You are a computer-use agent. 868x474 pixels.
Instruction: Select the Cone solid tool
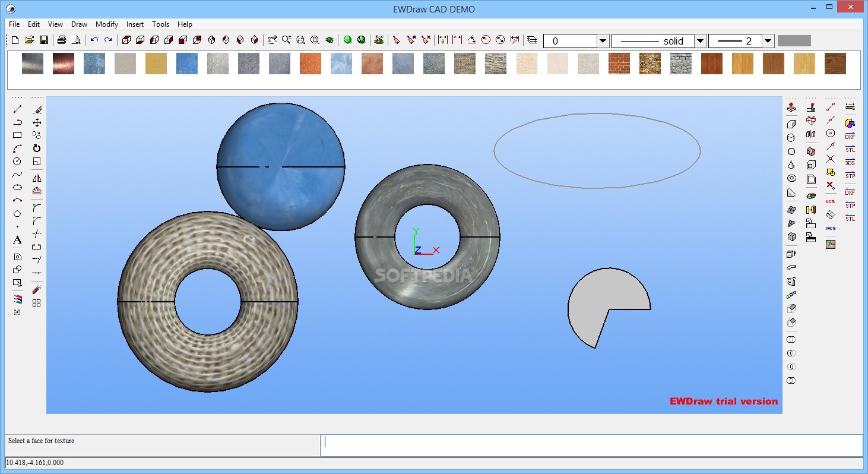[791, 165]
